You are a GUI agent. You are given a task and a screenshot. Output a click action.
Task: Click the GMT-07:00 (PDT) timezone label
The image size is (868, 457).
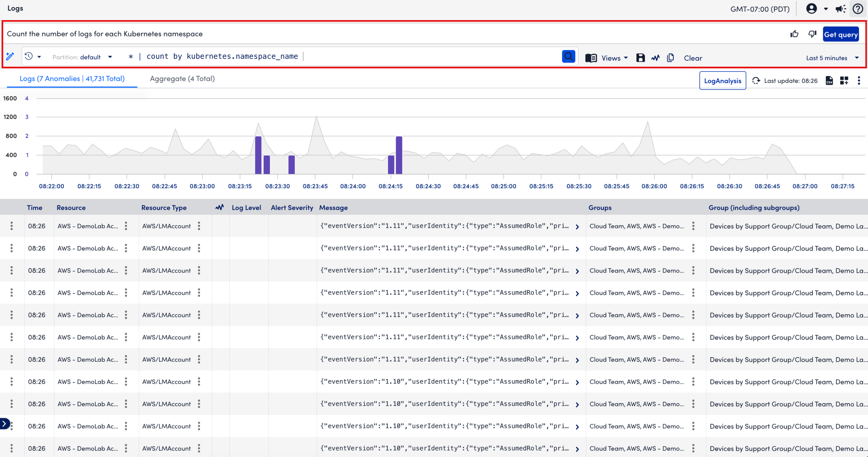(x=760, y=9)
